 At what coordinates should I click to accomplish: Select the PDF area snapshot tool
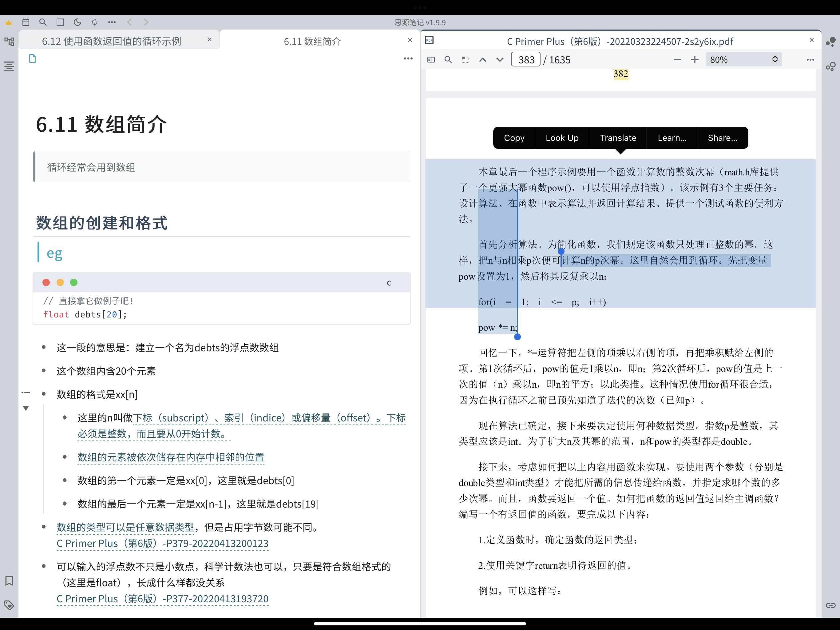[x=465, y=59]
